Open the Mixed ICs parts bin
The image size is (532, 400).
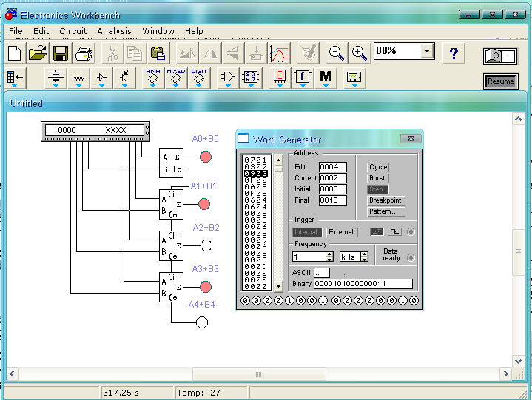point(176,78)
